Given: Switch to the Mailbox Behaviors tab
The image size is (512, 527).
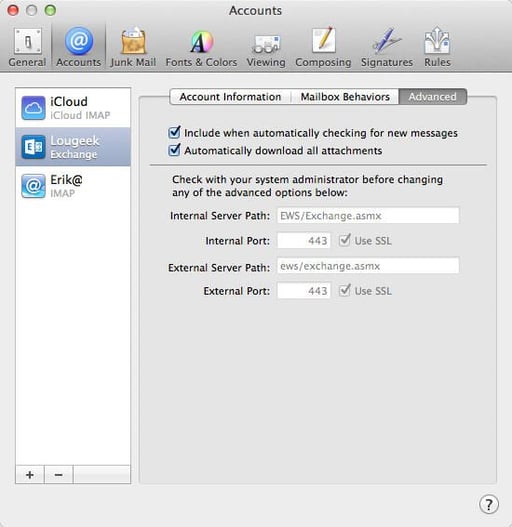Looking at the screenshot, I should click(345, 97).
